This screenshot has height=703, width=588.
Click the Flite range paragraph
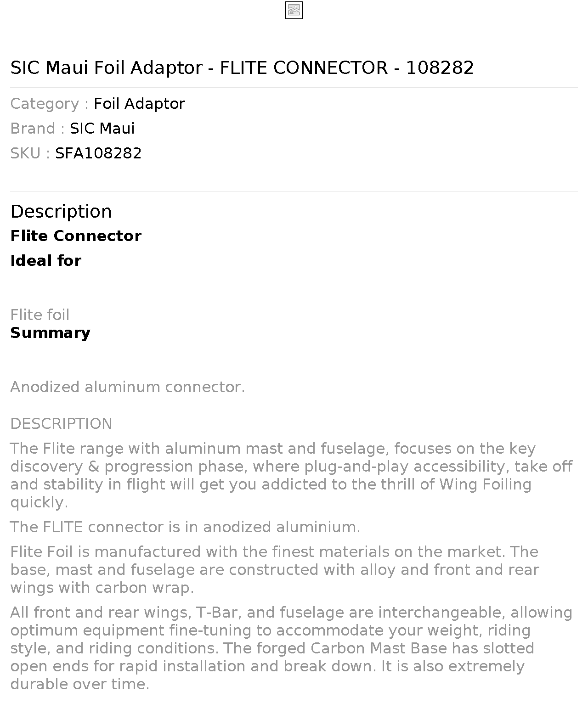291,476
